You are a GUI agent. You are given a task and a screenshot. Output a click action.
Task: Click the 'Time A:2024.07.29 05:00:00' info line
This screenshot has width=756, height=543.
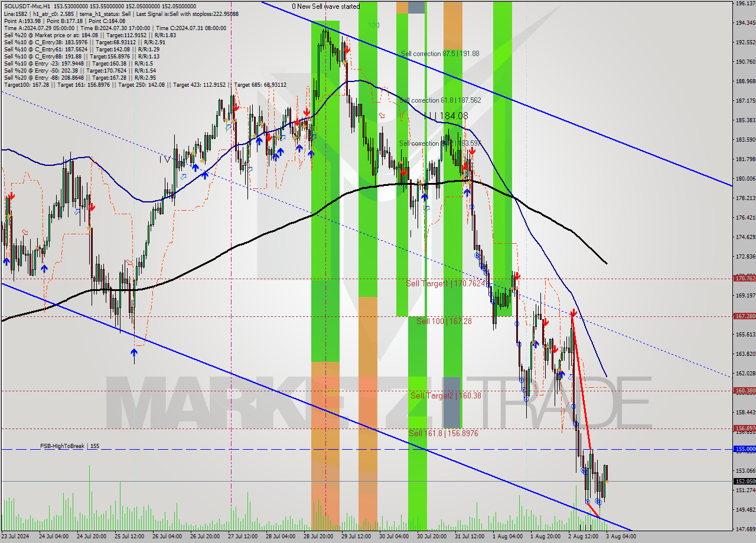pyautogui.click(x=115, y=28)
